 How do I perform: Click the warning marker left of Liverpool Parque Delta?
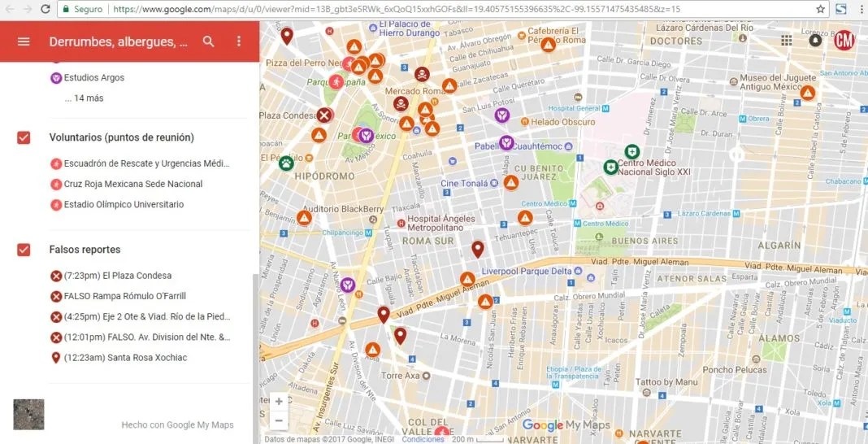[x=467, y=279]
